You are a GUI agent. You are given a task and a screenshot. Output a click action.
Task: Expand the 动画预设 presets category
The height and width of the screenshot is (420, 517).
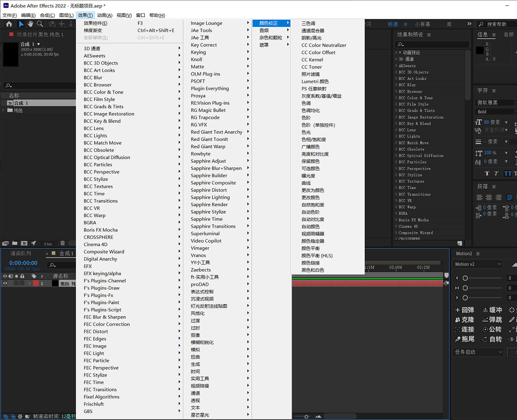pyautogui.click(x=396, y=52)
